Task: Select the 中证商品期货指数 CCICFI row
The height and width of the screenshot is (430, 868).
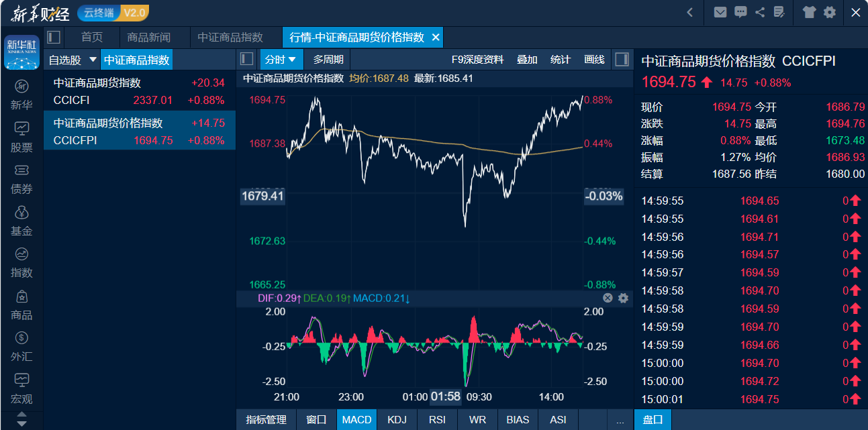Action: click(x=139, y=91)
